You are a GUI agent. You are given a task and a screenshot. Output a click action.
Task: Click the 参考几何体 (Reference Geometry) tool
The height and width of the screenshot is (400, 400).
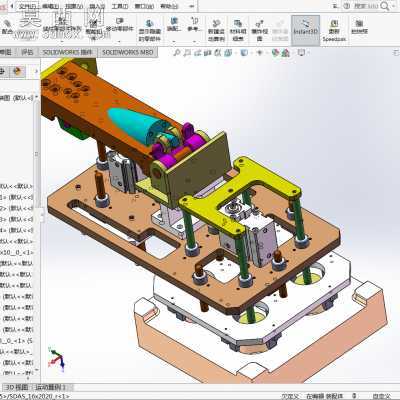tap(194, 25)
